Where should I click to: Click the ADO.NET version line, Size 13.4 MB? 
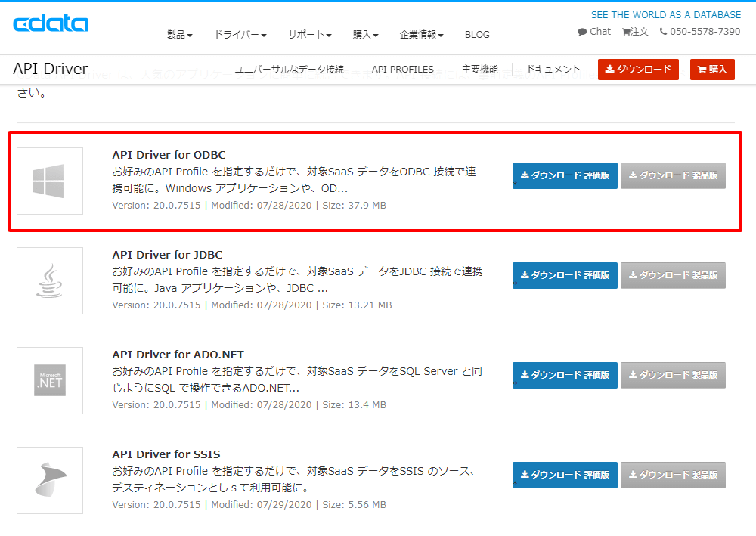pos(249,405)
